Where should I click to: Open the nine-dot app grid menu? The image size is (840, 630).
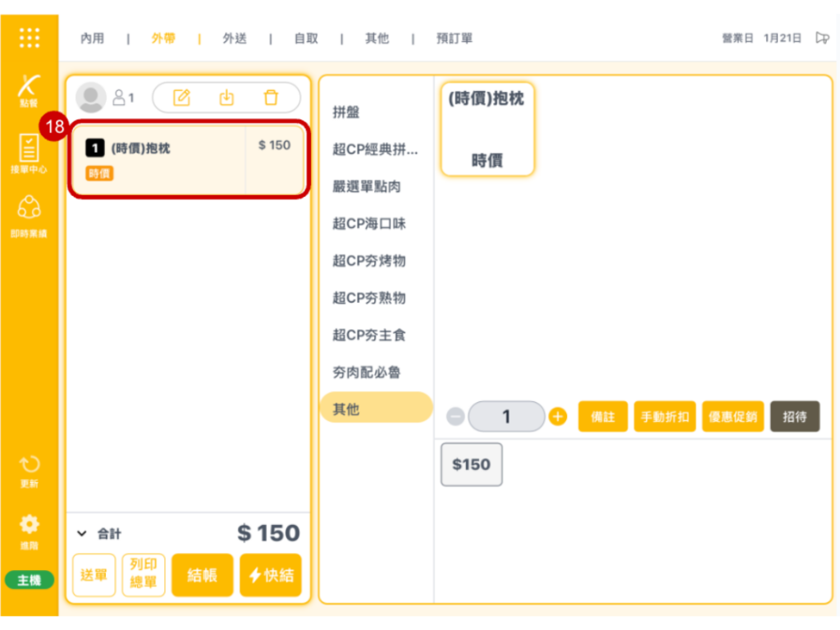pos(29,38)
